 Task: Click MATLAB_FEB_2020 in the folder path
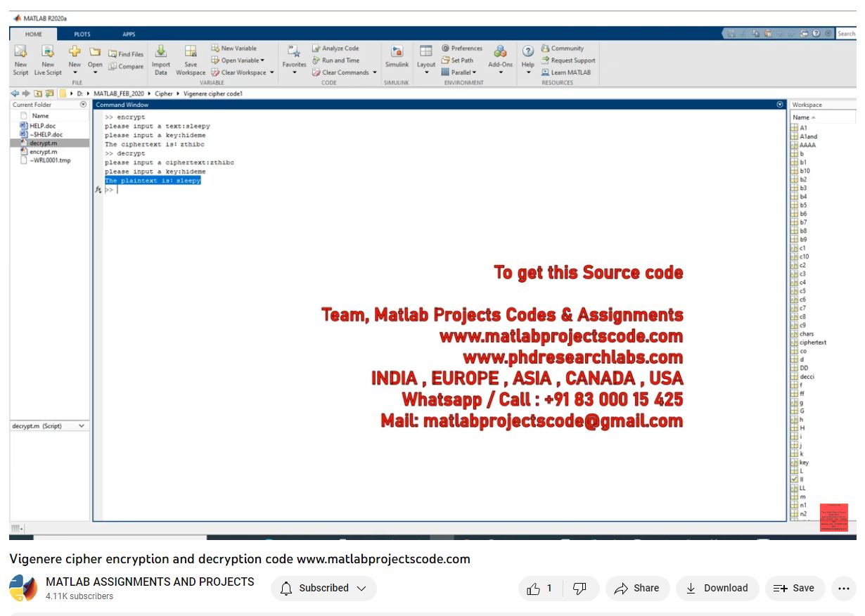pyautogui.click(x=118, y=94)
